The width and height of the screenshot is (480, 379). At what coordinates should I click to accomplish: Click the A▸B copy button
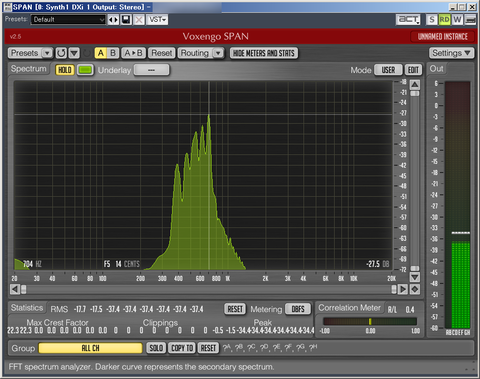133,53
